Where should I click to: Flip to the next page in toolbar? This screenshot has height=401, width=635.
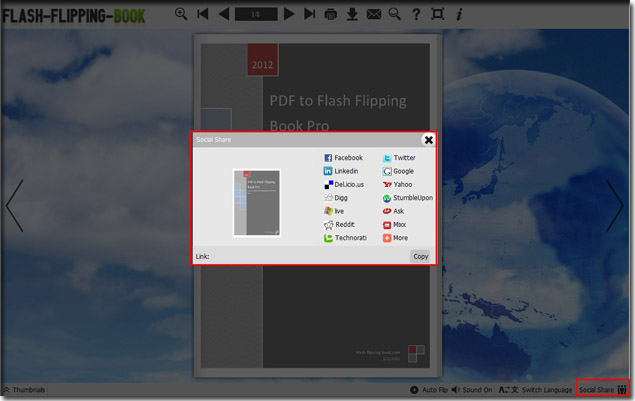(289, 14)
